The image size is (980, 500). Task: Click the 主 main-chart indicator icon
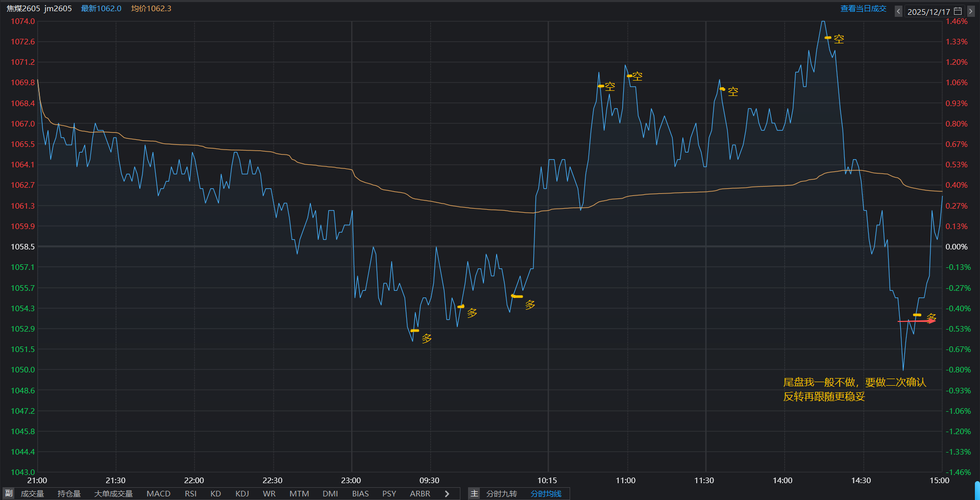coord(474,493)
